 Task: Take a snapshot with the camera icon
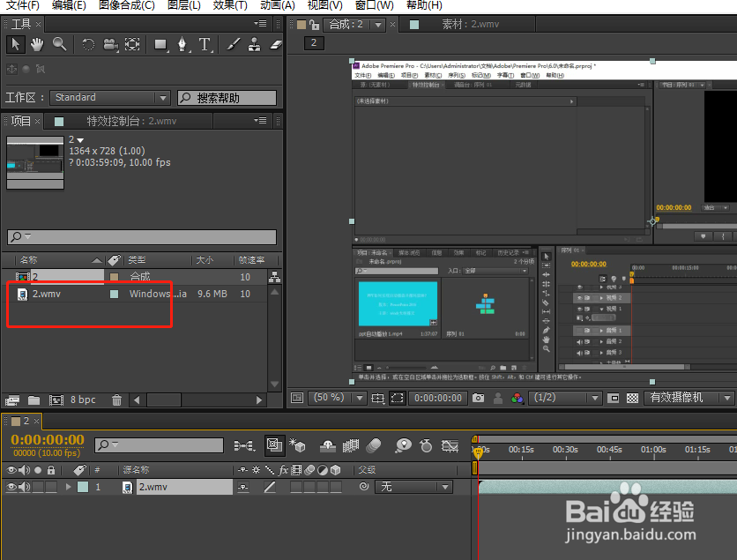(x=478, y=398)
